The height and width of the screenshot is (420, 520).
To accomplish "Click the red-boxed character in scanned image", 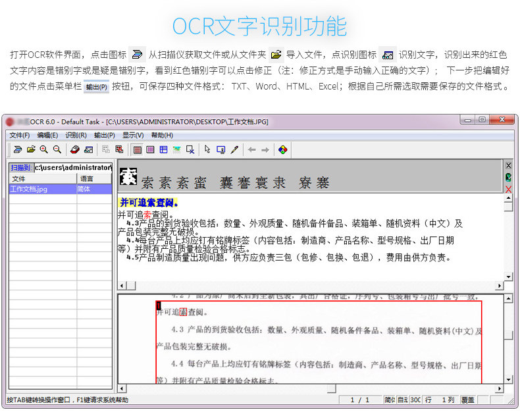I will (x=184, y=312).
